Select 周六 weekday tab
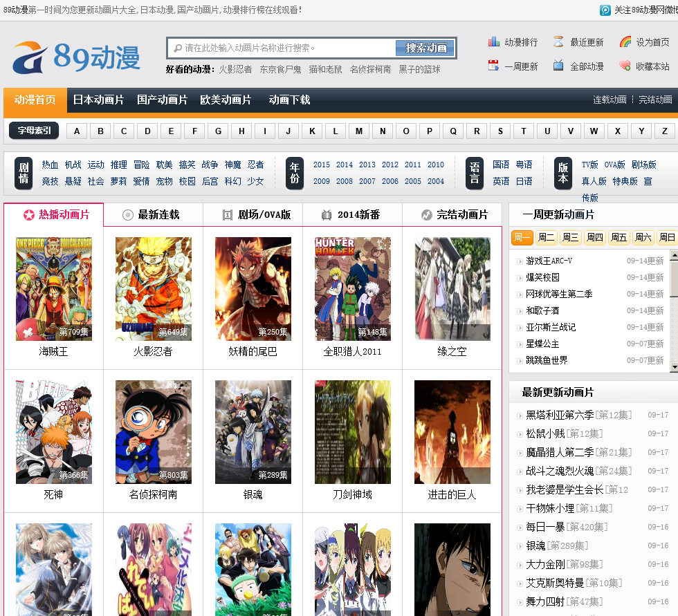The height and width of the screenshot is (616, 678). (643, 237)
